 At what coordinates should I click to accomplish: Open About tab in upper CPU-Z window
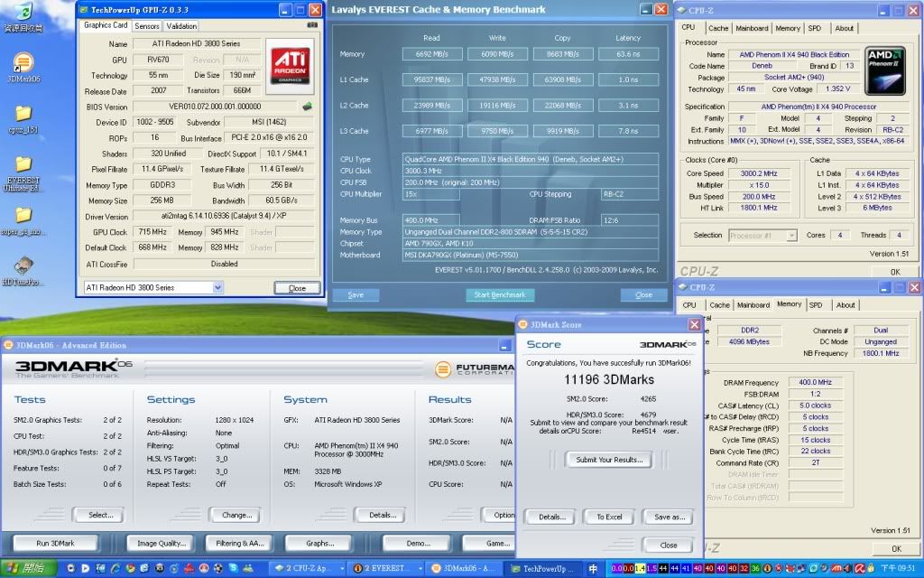click(x=844, y=28)
